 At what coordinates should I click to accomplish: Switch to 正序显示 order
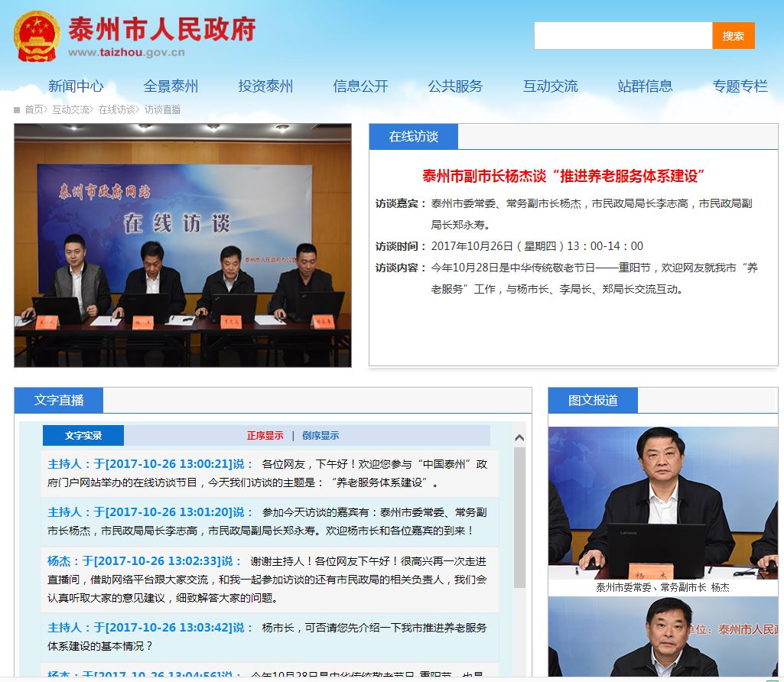(x=265, y=436)
